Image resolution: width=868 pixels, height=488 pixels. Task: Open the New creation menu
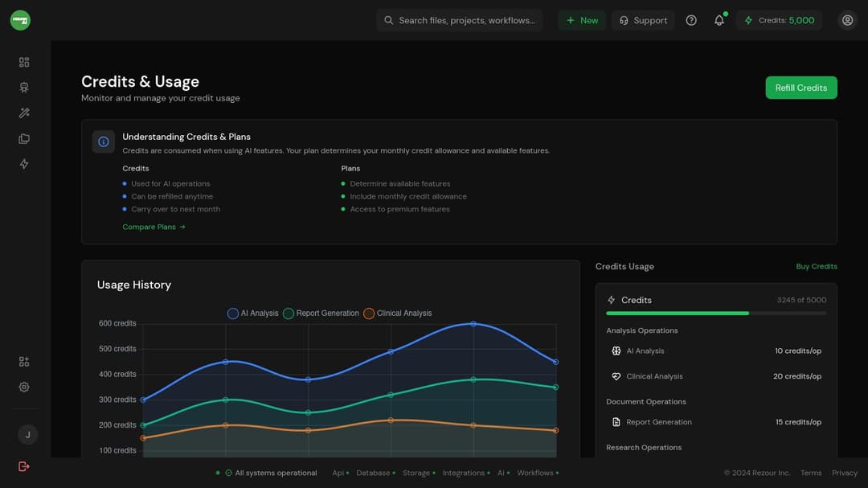(582, 20)
